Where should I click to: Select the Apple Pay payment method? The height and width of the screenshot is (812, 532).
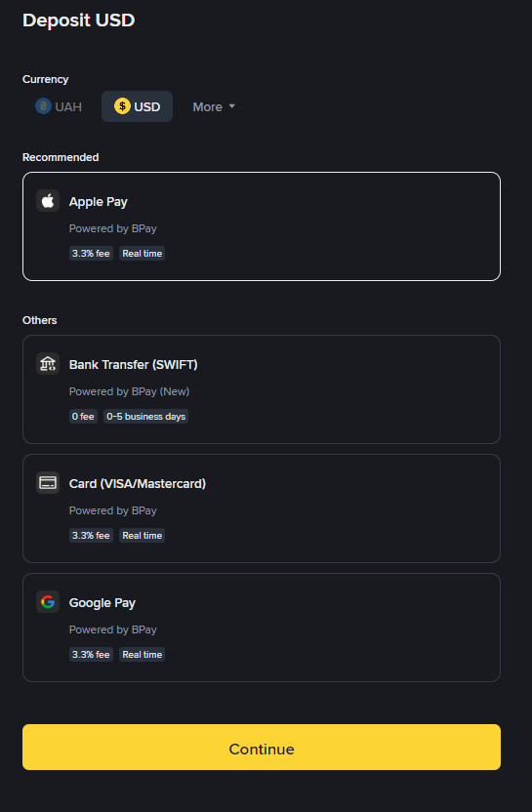[261, 226]
